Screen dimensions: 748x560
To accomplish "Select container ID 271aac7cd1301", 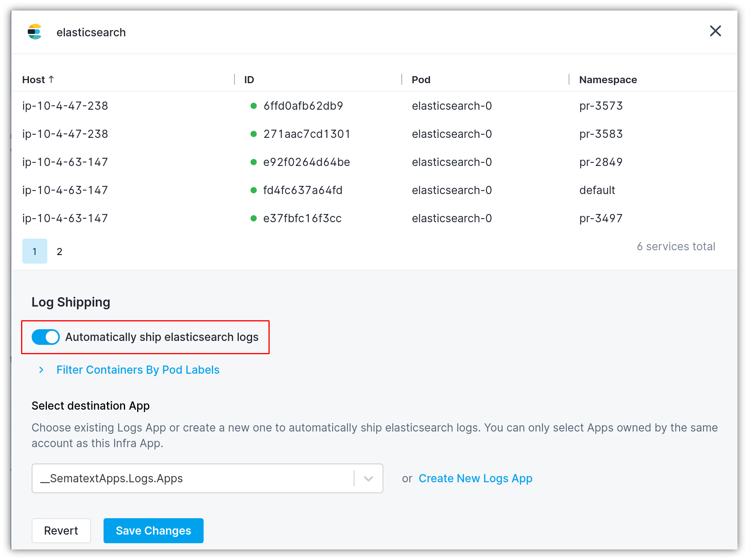I will [x=307, y=134].
